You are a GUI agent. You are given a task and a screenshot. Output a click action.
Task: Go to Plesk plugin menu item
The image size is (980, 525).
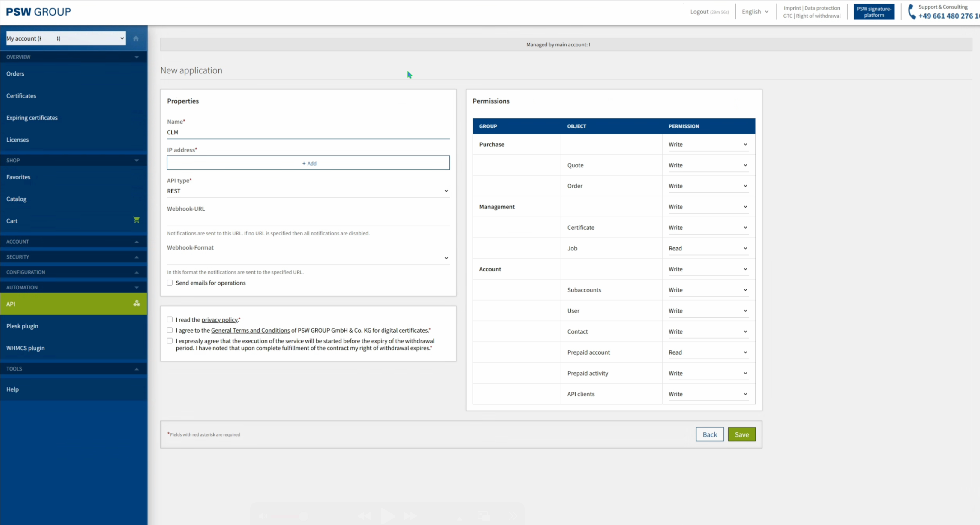(x=22, y=326)
